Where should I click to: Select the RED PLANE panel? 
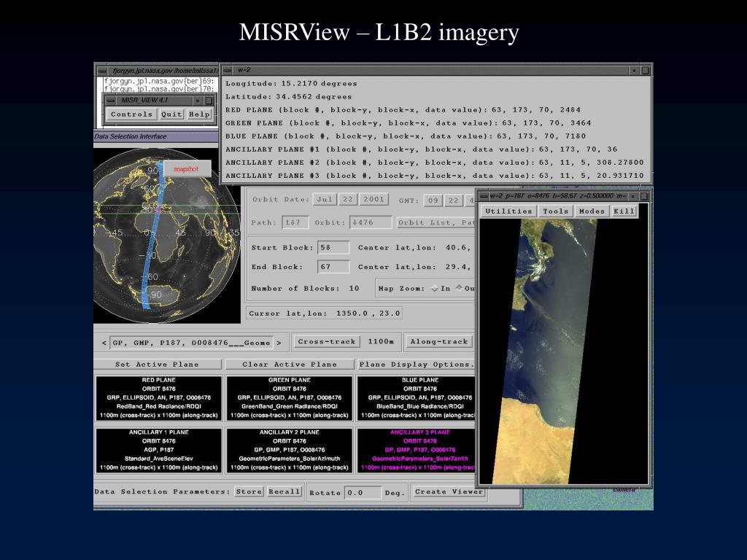pyautogui.click(x=158, y=398)
